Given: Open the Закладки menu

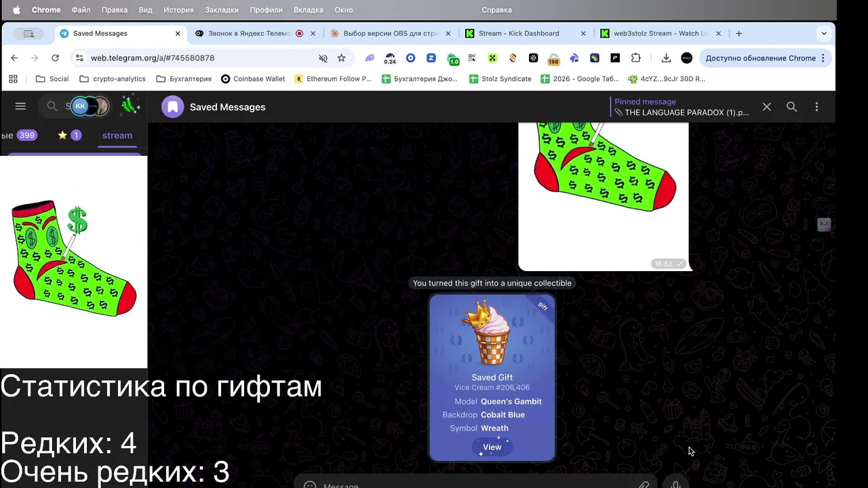Looking at the screenshot, I should point(221,10).
